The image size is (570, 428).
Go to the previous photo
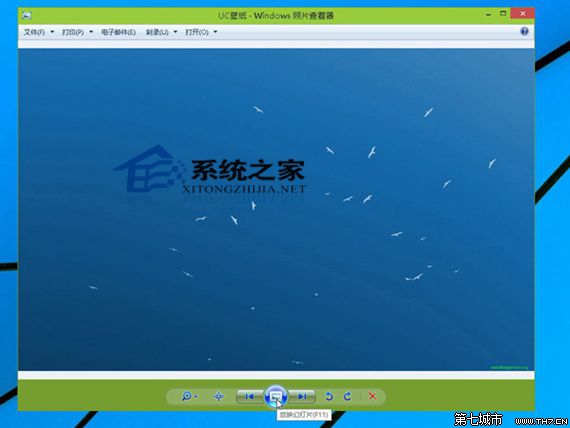point(250,396)
